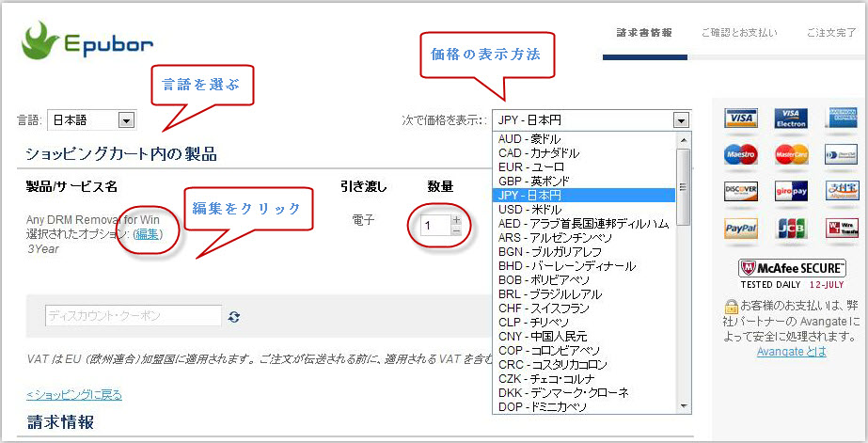The image size is (868, 443).
Task: Click the ショッピングに戻る link
Action: tap(74, 395)
